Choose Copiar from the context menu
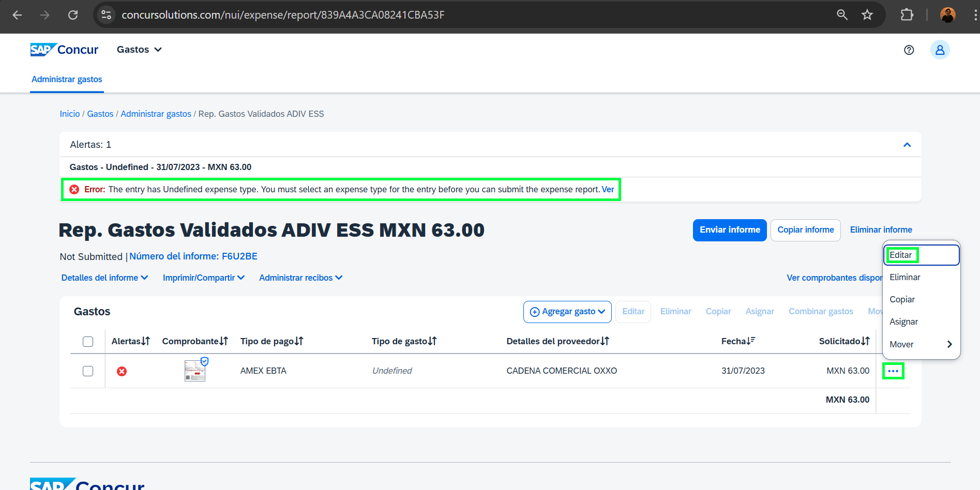 point(921,300)
